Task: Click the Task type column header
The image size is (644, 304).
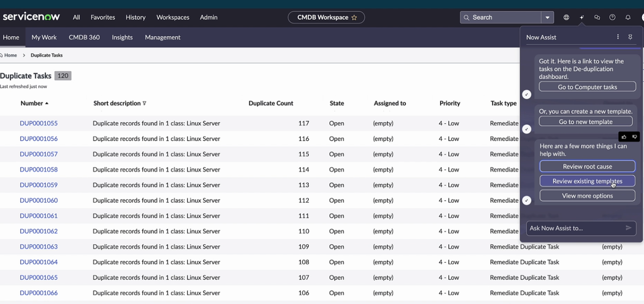Action: point(504,103)
